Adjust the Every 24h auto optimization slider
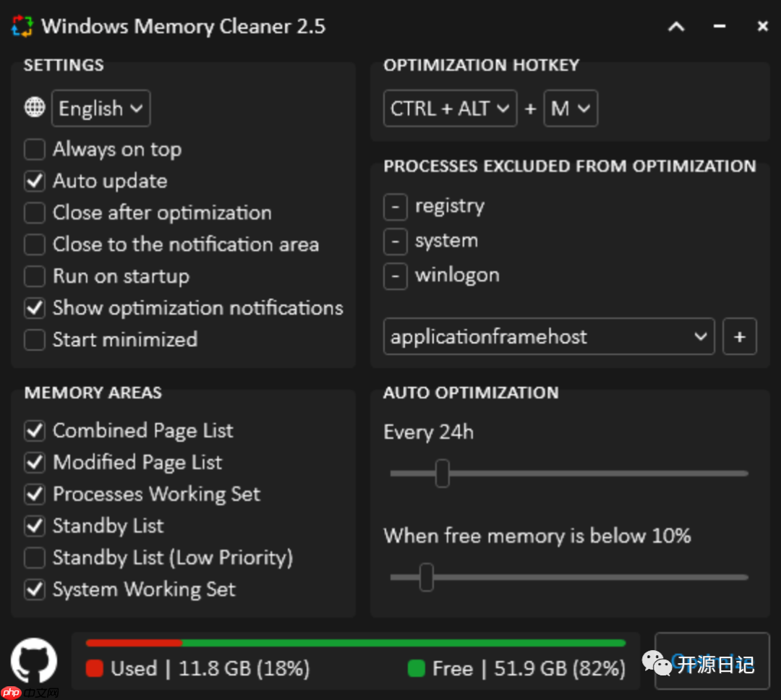The height and width of the screenshot is (700, 781). point(443,473)
